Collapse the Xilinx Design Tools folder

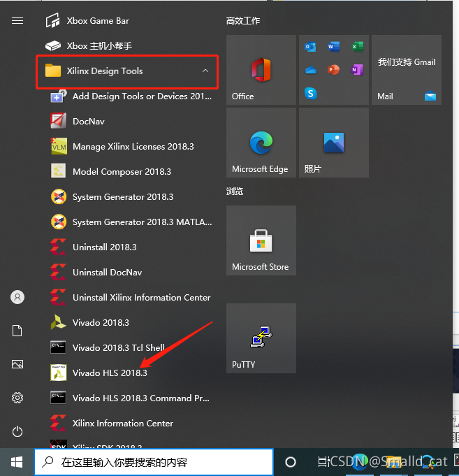point(205,71)
